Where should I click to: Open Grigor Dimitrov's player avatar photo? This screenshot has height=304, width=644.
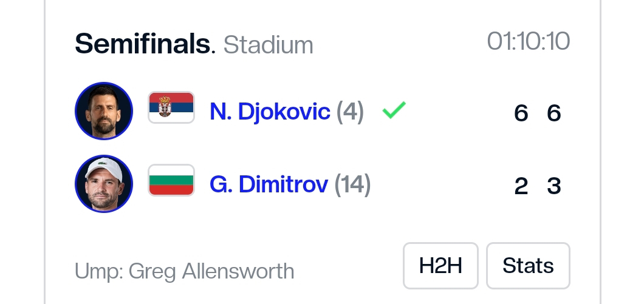click(x=103, y=184)
